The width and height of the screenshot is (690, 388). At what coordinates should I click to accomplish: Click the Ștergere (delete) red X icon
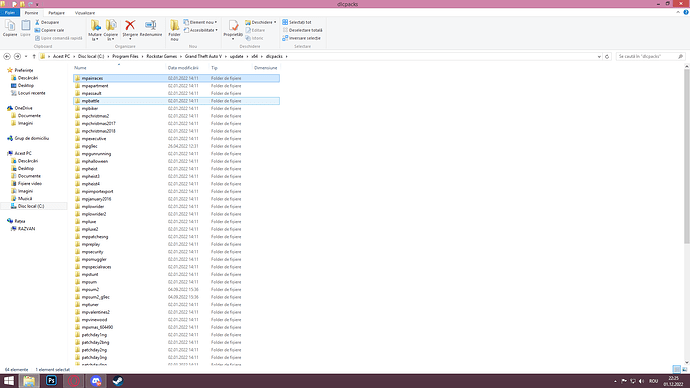tap(130, 25)
